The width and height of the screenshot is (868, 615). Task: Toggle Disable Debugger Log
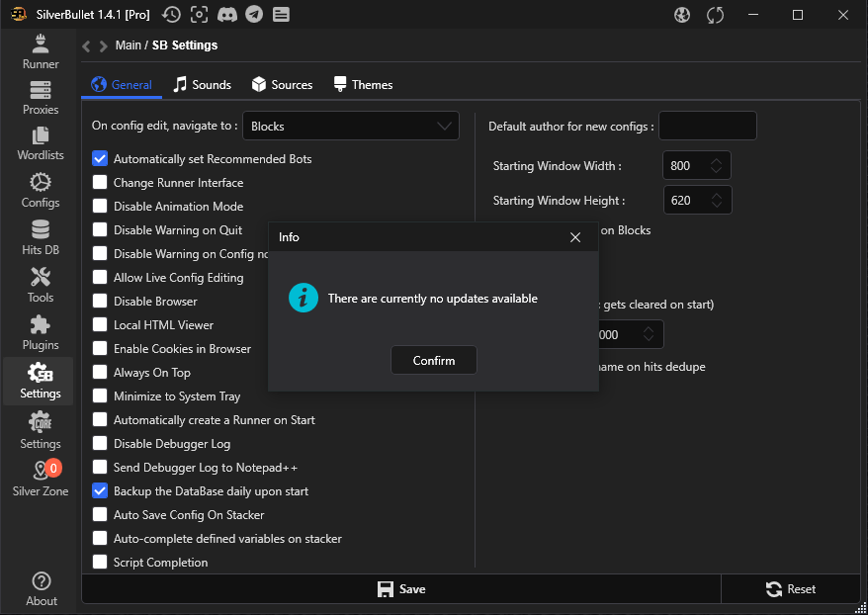(100, 443)
